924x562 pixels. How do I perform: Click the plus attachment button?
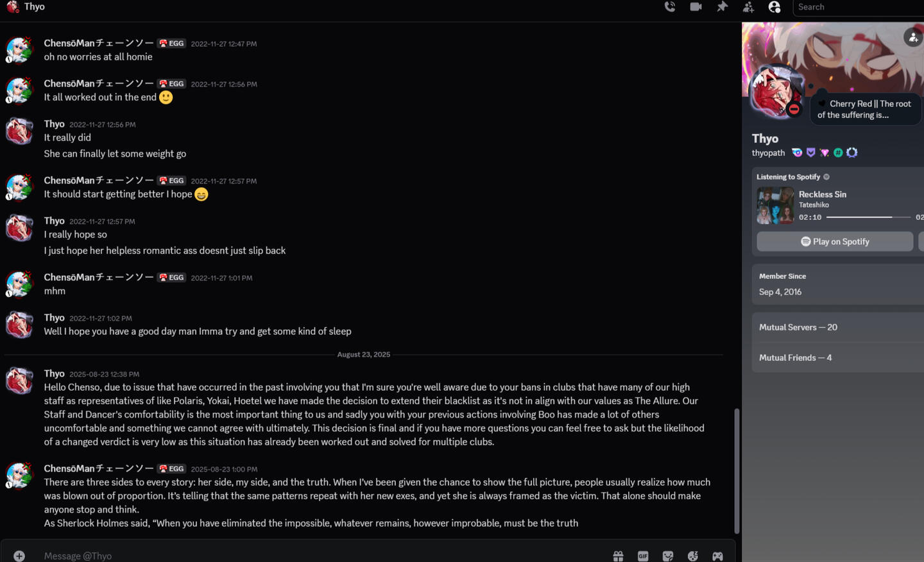[19, 556]
